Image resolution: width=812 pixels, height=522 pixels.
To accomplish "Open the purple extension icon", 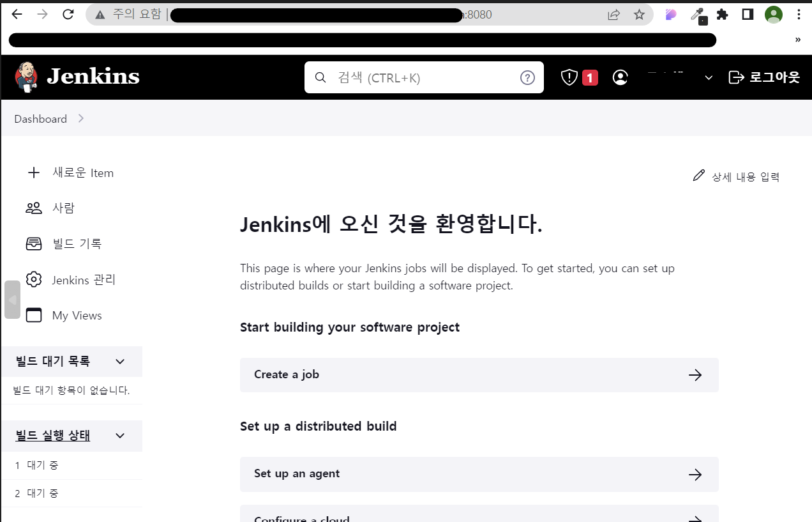I will tap(671, 15).
